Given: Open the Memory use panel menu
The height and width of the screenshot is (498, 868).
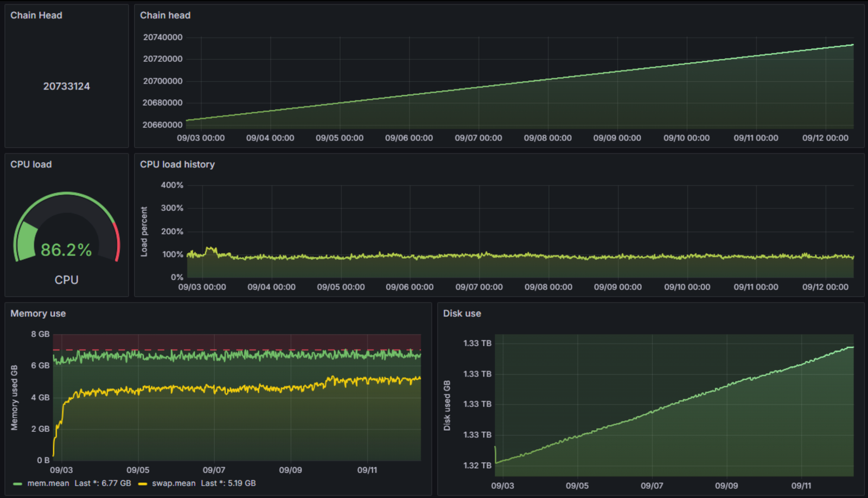Looking at the screenshot, I should [38, 313].
